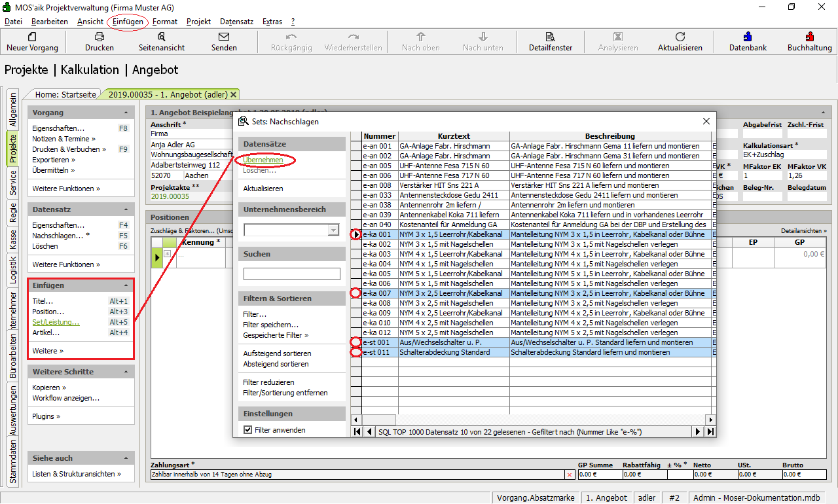Switch to the Home: Startseite tab
The image size is (838, 504).
coord(65,94)
